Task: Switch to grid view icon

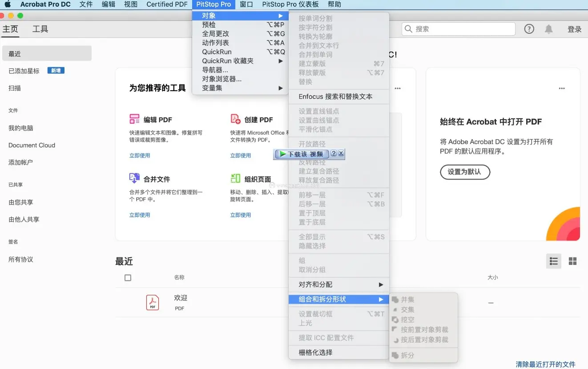Action: pyautogui.click(x=573, y=261)
